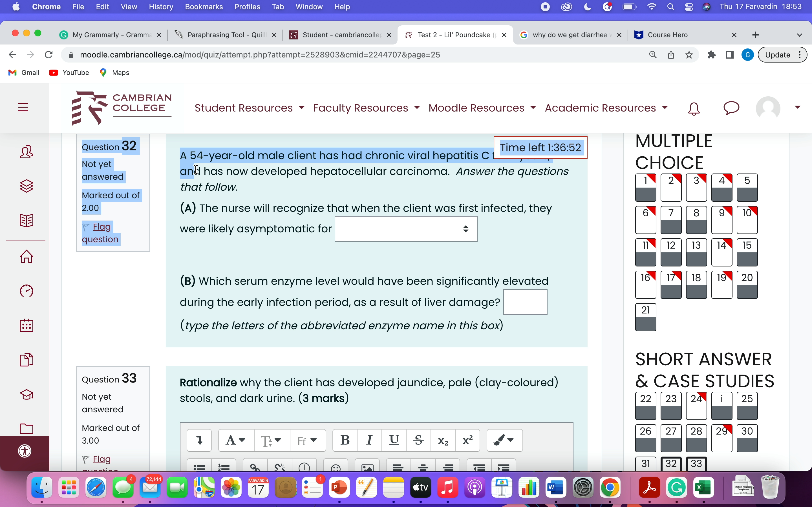The height and width of the screenshot is (507, 812).
Task: Switch to Course Hero tab
Action: [667, 35]
